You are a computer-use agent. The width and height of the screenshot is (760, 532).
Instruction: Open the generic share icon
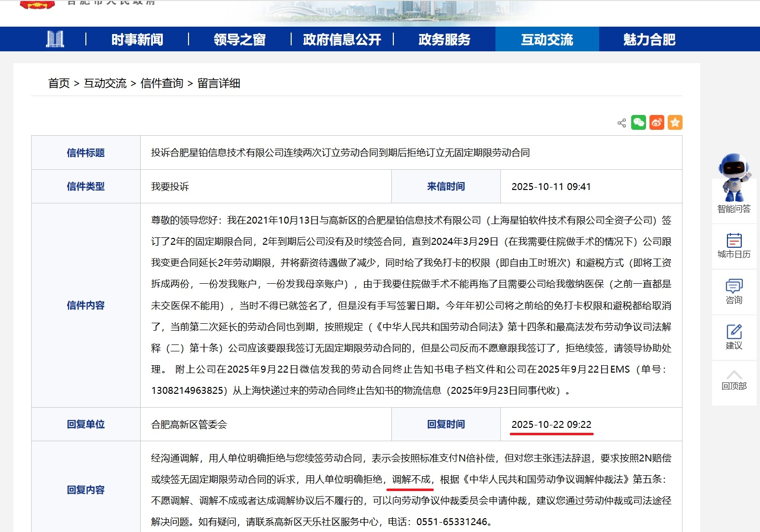tap(621, 122)
